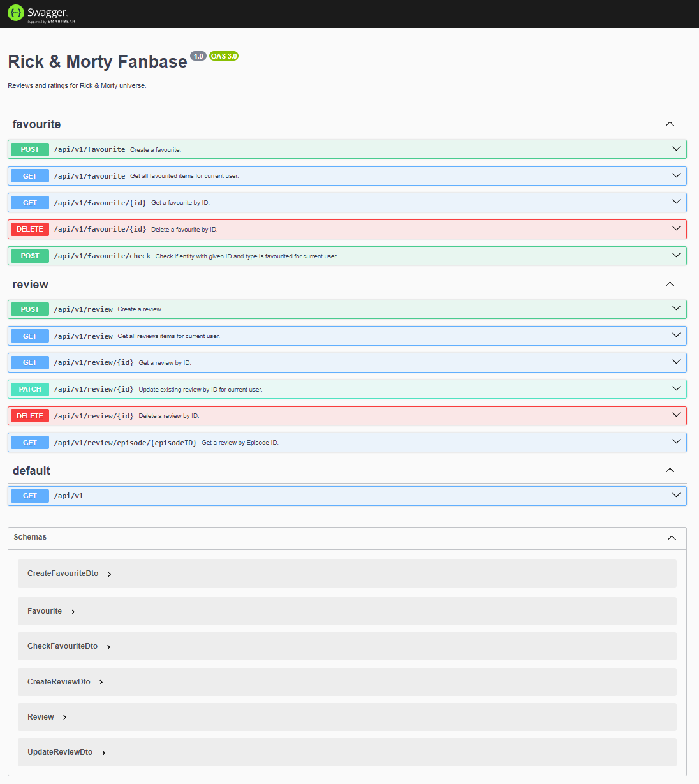Click the Schemas section title
This screenshot has height=784, width=699.
point(30,537)
